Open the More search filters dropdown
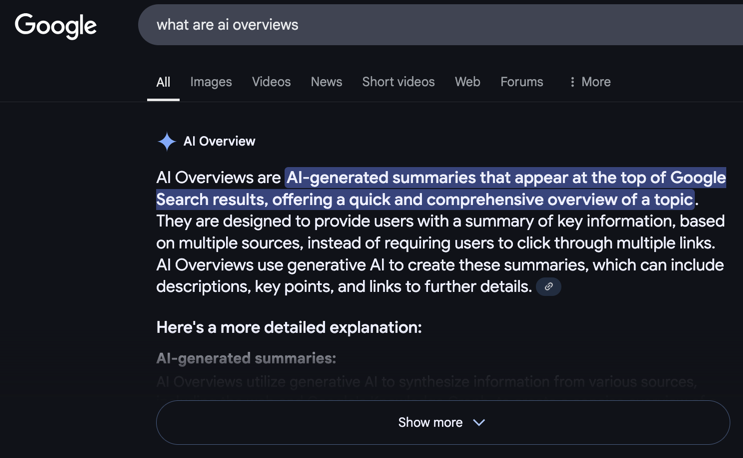Image resolution: width=743 pixels, height=458 pixels. tap(589, 82)
